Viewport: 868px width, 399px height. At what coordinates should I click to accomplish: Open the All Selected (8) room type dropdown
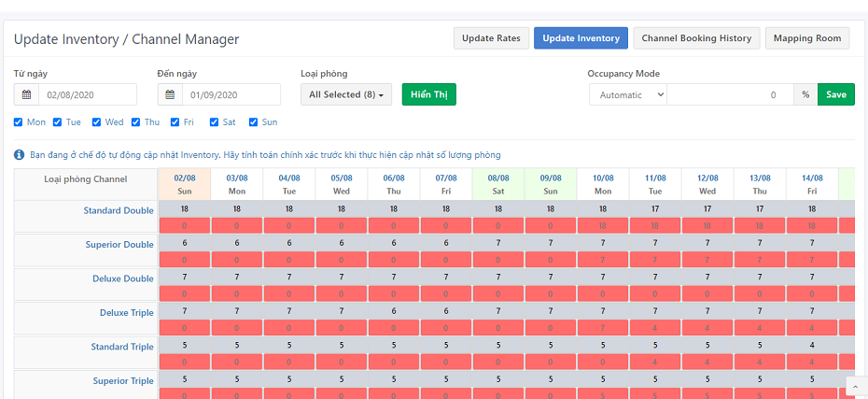(346, 94)
